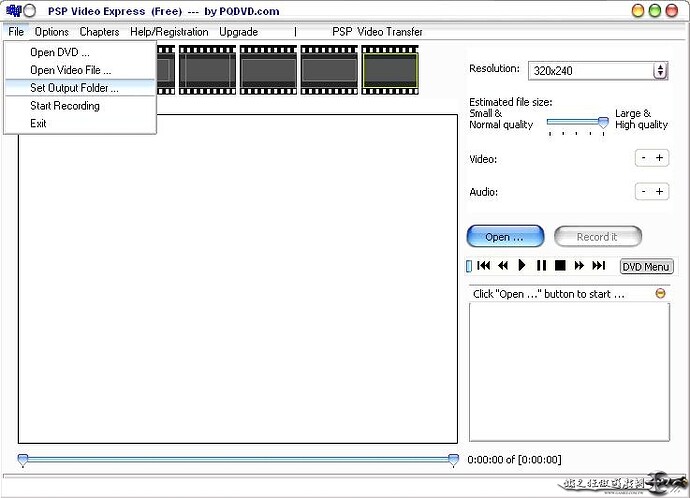Click the Upgrade menu item
690x498 pixels.
point(239,32)
